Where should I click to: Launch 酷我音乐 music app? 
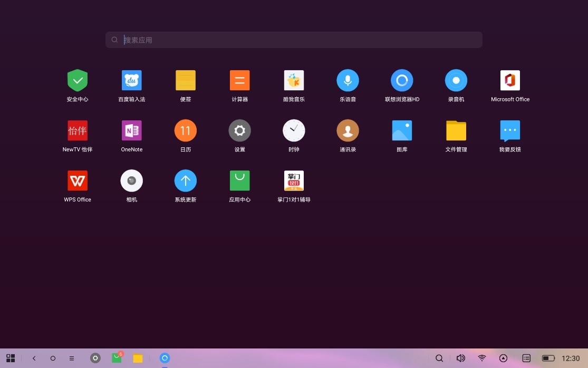pyautogui.click(x=294, y=80)
